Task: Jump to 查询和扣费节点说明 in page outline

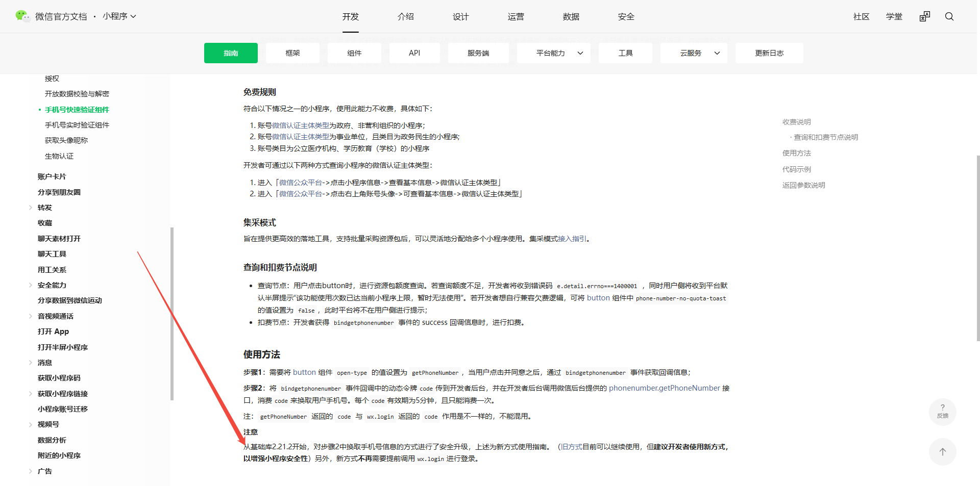Action: [x=826, y=137]
